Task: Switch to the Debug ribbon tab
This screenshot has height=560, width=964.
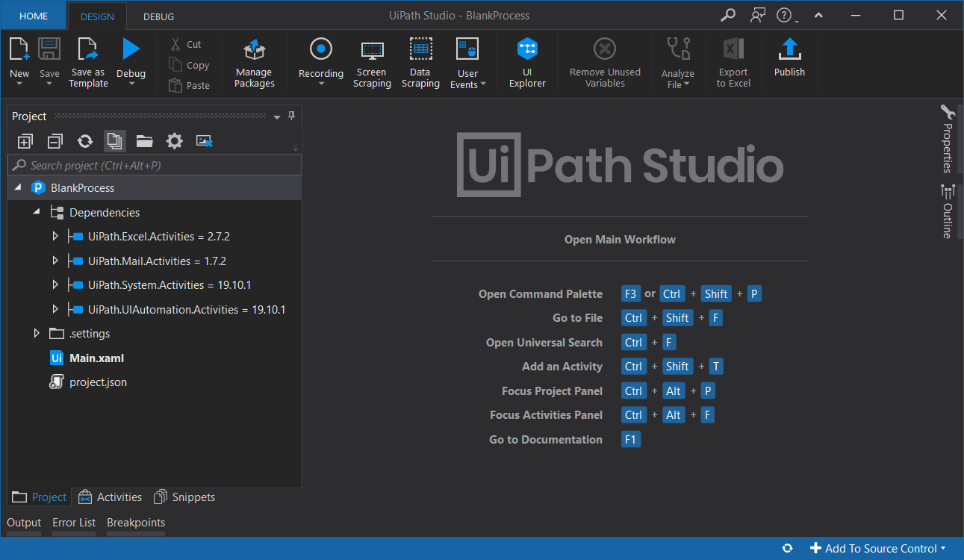Action: (x=158, y=16)
